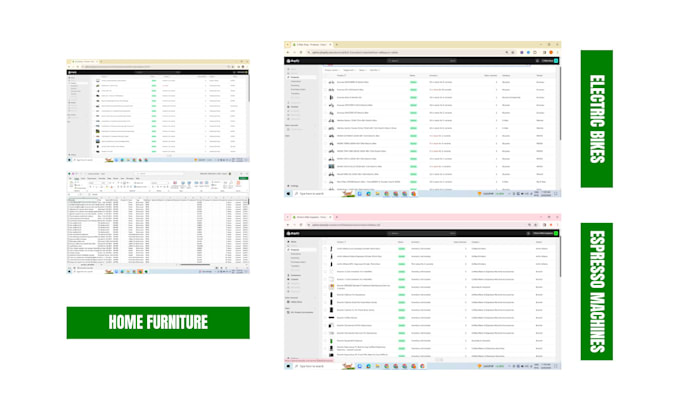
Task: Sort by Vendor column in Electric Bikes window
Action: pyautogui.click(x=539, y=75)
